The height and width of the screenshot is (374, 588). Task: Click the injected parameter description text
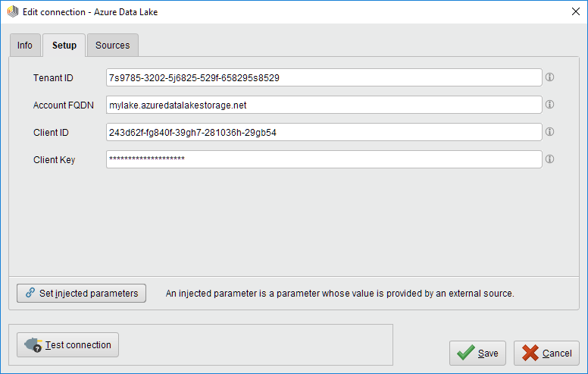click(x=339, y=293)
